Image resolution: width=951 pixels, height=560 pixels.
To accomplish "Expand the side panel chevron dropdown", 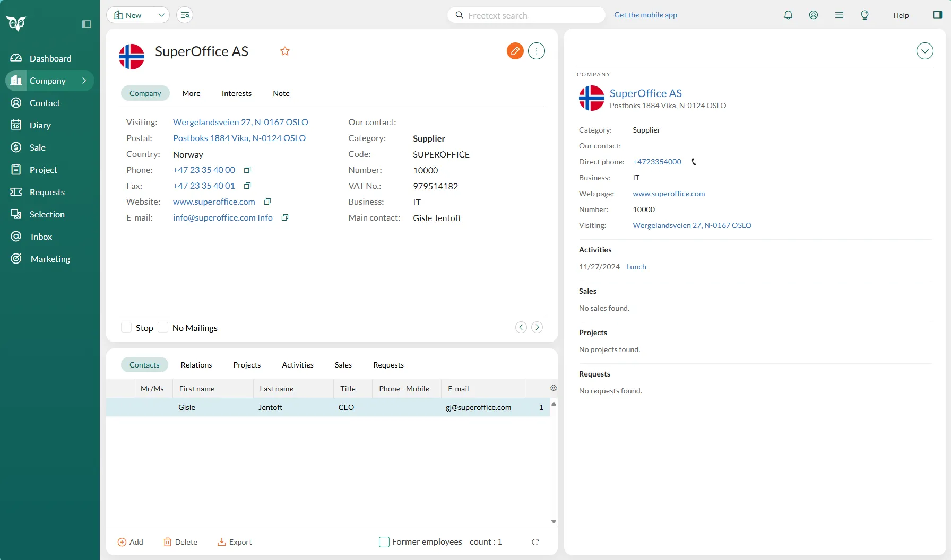I will click(x=924, y=51).
